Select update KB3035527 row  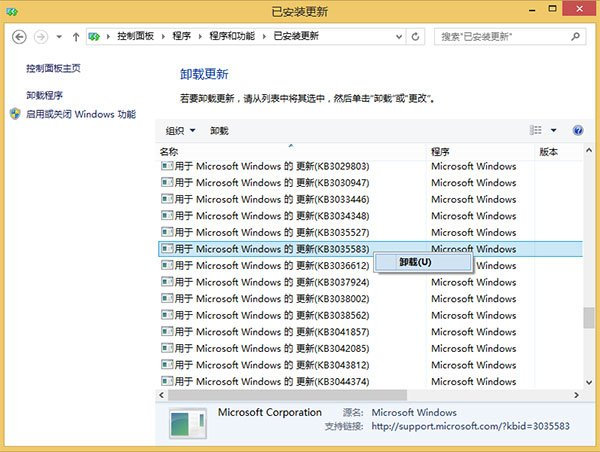[x=370, y=232]
